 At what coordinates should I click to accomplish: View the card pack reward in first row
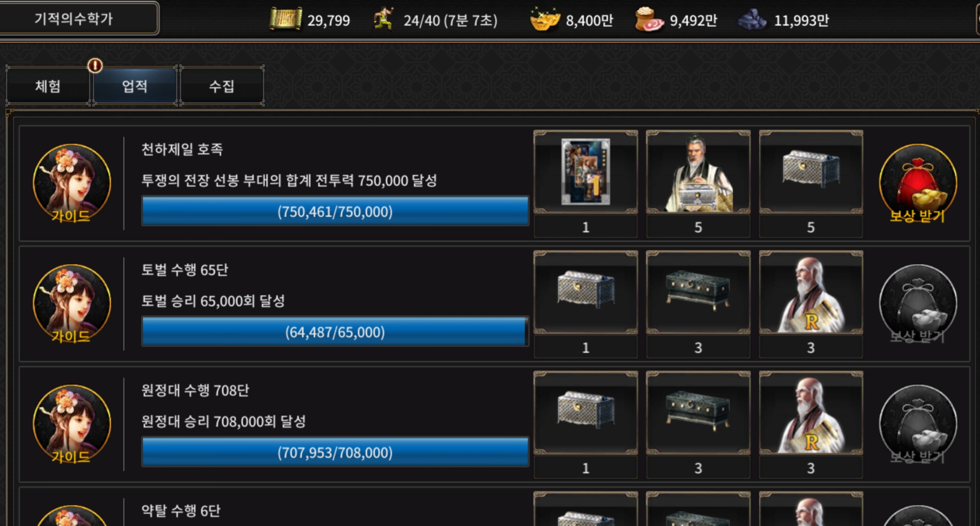pyautogui.click(x=586, y=172)
